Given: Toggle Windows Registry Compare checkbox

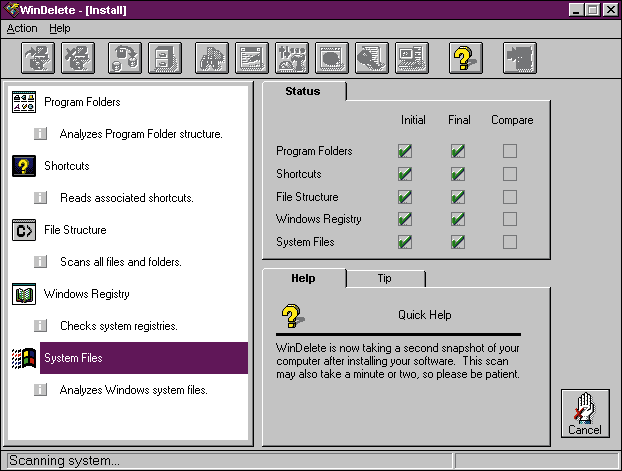Looking at the screenshot, I should click(x=510, y=219).
